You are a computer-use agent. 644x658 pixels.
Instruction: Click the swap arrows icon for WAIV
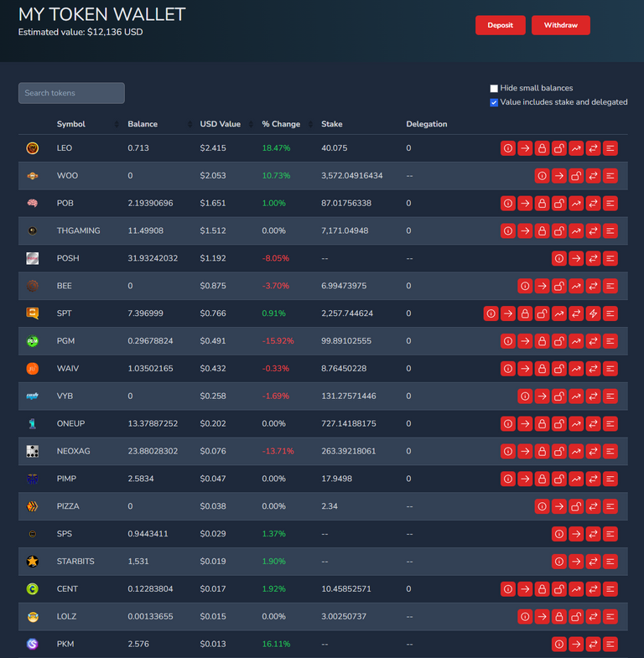pos(593,369)
